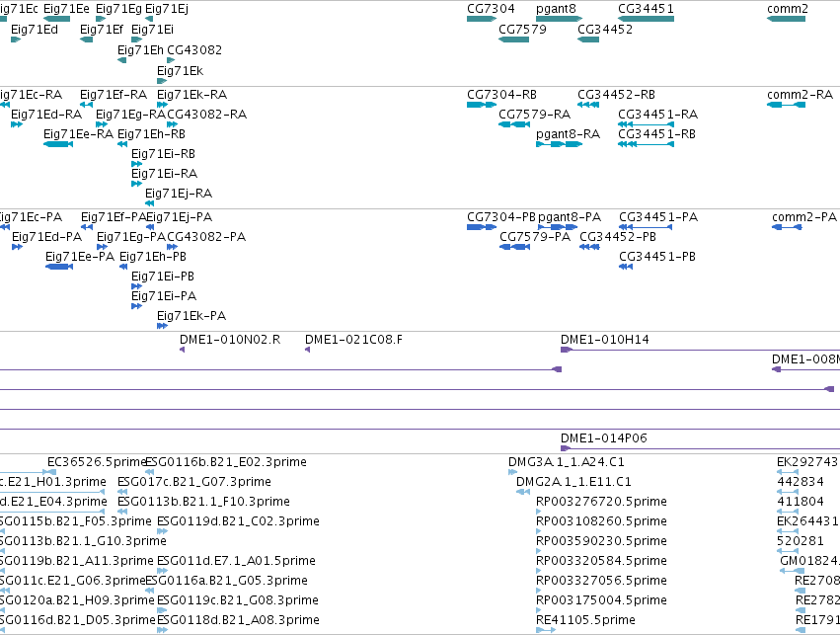Screen dimensions: 840x635
Task: Select the EK264431 EST label
Action: pyautogui.click(x=807, y=520)
